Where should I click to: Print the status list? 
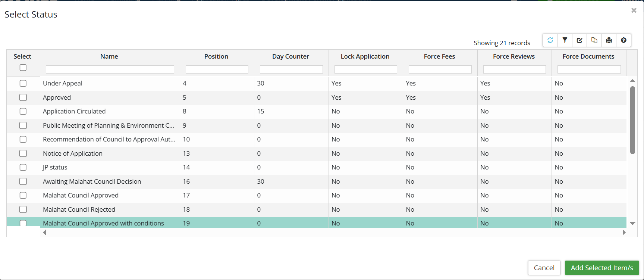[609, 40]
